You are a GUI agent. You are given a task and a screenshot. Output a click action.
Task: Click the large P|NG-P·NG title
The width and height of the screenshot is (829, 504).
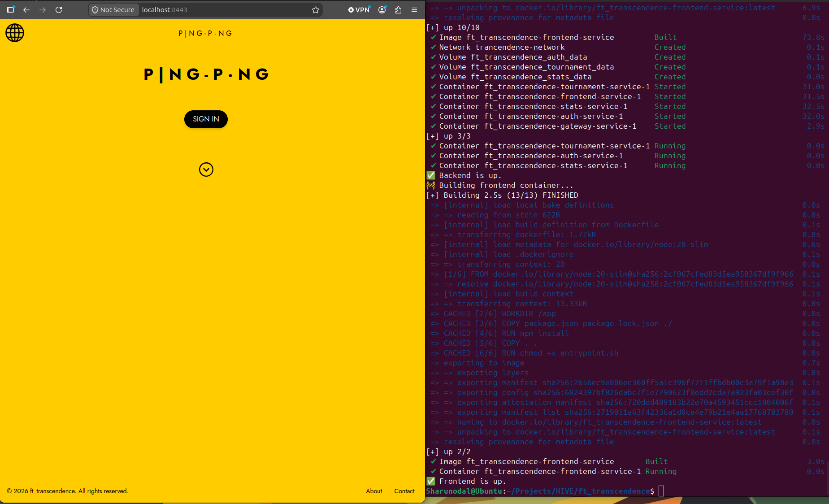(x=206, y=74)
